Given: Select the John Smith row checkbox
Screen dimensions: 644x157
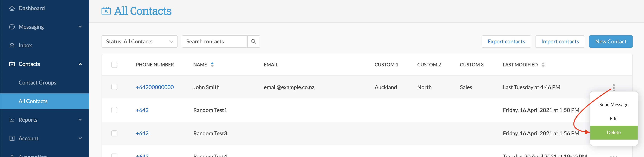Looking at the screenshot, I should click(114, 87).
